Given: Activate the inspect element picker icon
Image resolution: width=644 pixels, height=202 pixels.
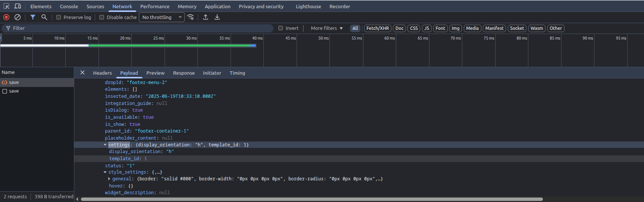Looking at the screenshot, I should (x=6, y=6).
